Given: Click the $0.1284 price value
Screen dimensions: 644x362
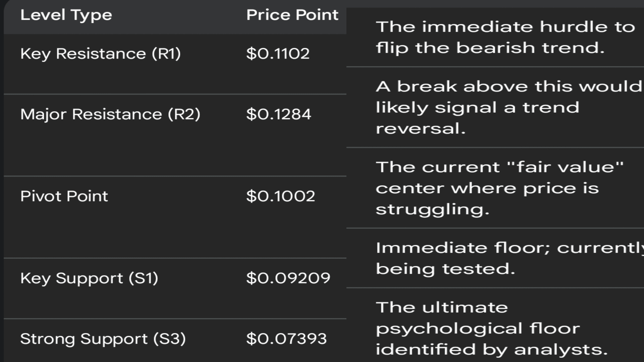Looking at the screenshot, I should coord(278,114).
